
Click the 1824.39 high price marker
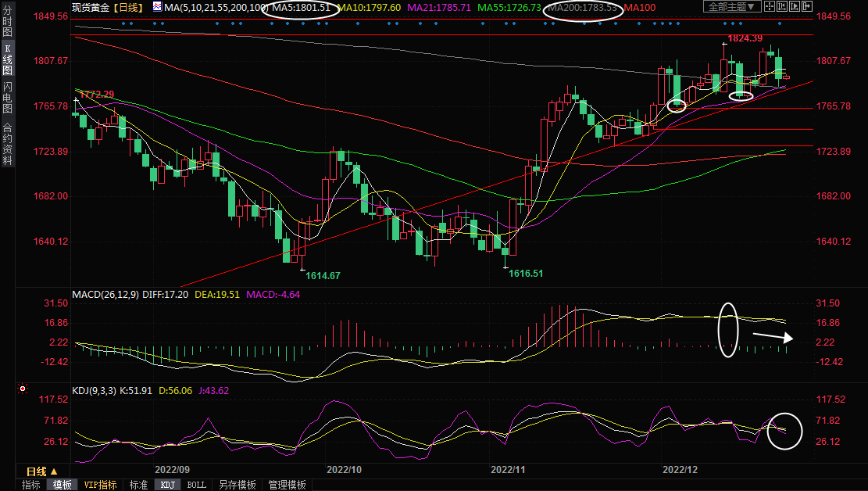click(744, 38)
